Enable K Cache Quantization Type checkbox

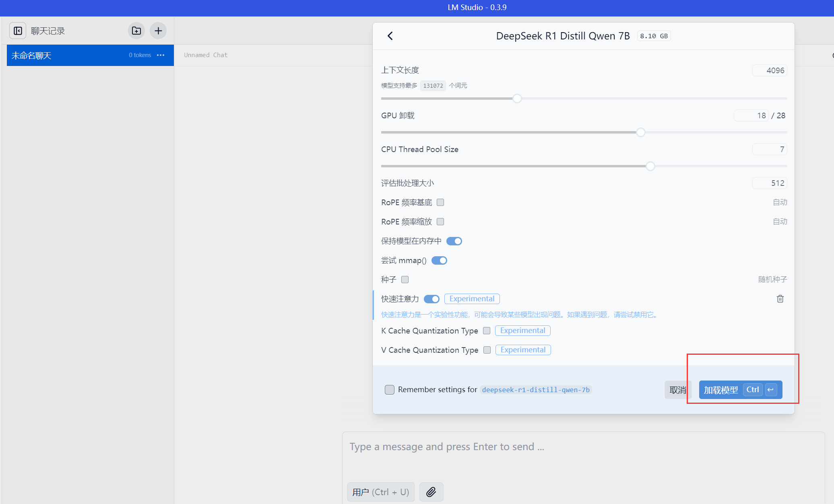(x=487, y=331)
